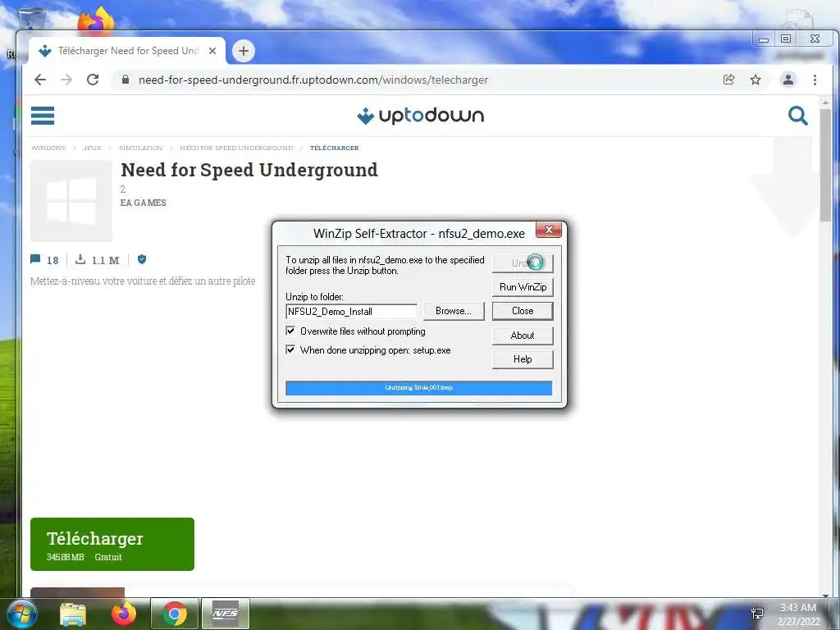The height and width of the screenshot is (630, 840).
Task: Toggle Overwrite files without prompting checkbox
Action: [x=290, y=331]
